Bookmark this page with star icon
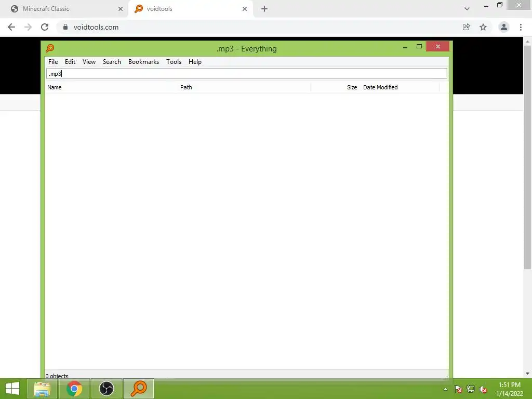532x399 pixels. click(x=483, y=27)
